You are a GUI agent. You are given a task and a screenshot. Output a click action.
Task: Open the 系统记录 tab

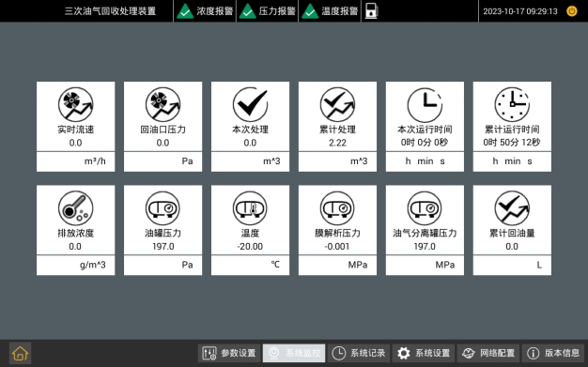[359, 353]
